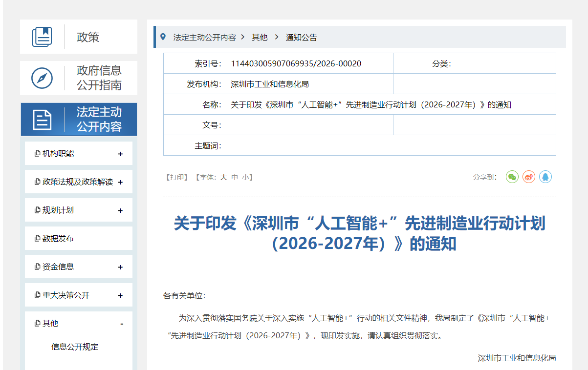Image resolution: width=588 pixels, height=370 pixels.
Task: Click the 法定主动公开内容 document icon
Action: pyautogui.click(x=42, y=120)
